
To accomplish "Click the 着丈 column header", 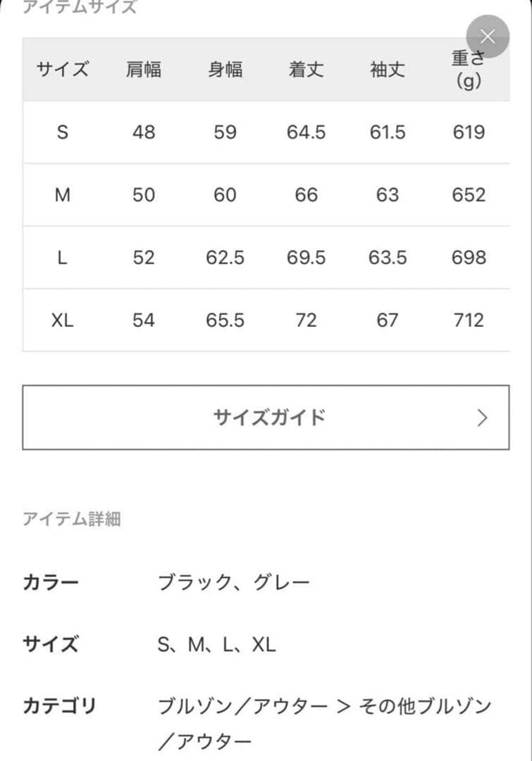I will click(306, 70).
